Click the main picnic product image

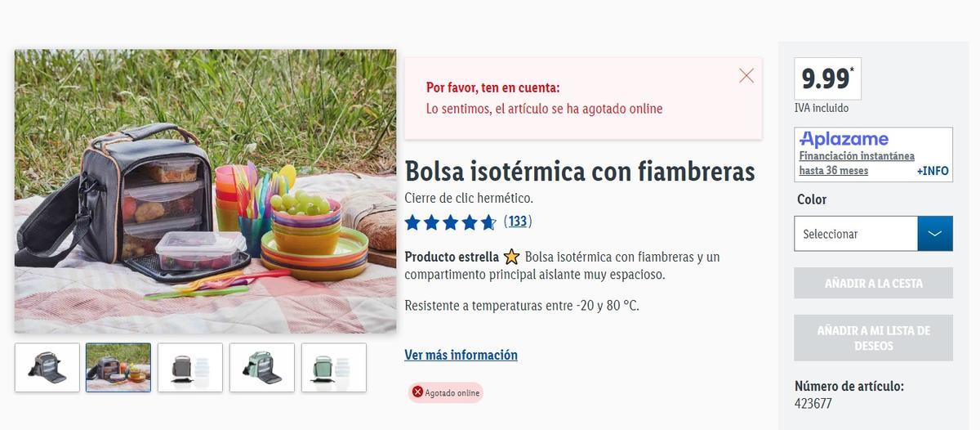click(x=205, y=191)
